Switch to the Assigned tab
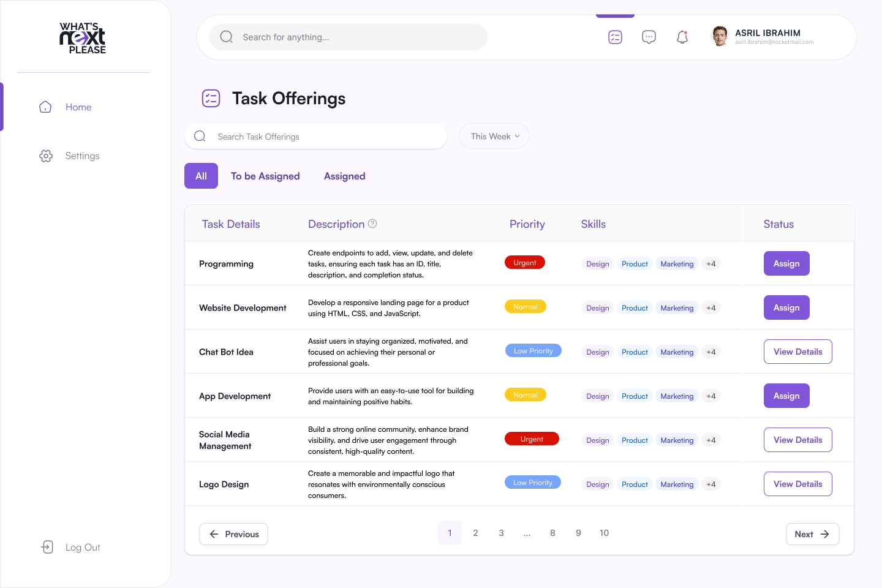The width and height of the screenshot is (882, 588). [344, 176]
